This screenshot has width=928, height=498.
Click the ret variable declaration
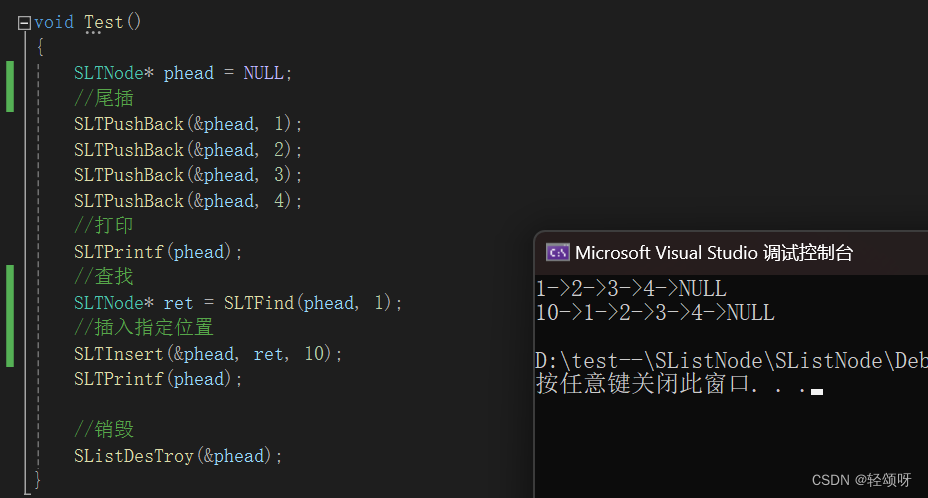178,303
